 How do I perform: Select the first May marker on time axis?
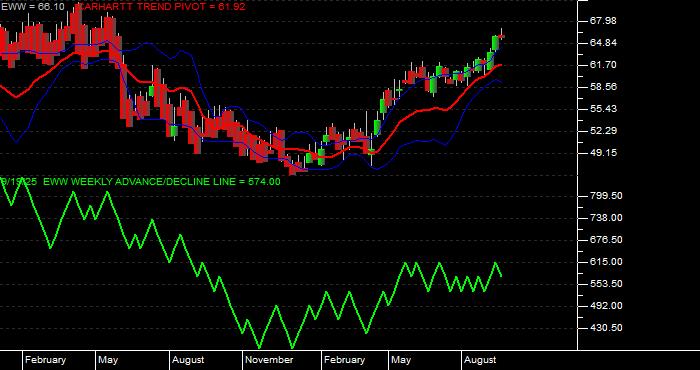pyautogui.click(x=108, y=360)
